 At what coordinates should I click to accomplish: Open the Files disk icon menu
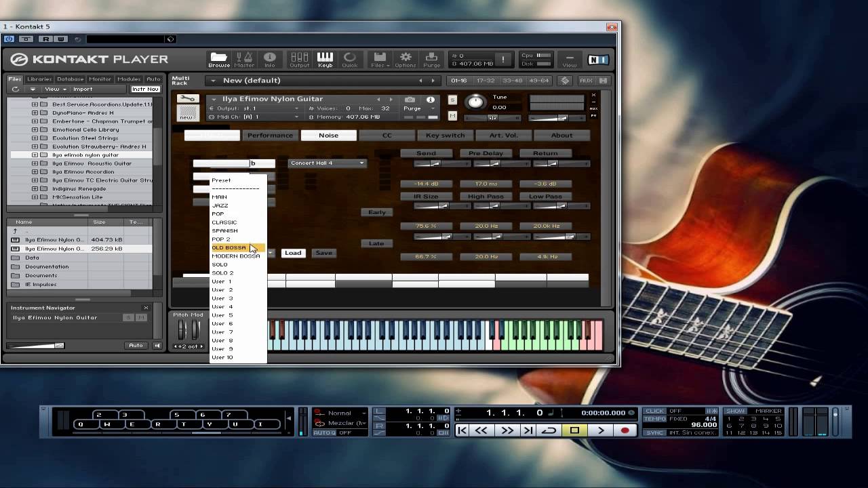[380, 59]
